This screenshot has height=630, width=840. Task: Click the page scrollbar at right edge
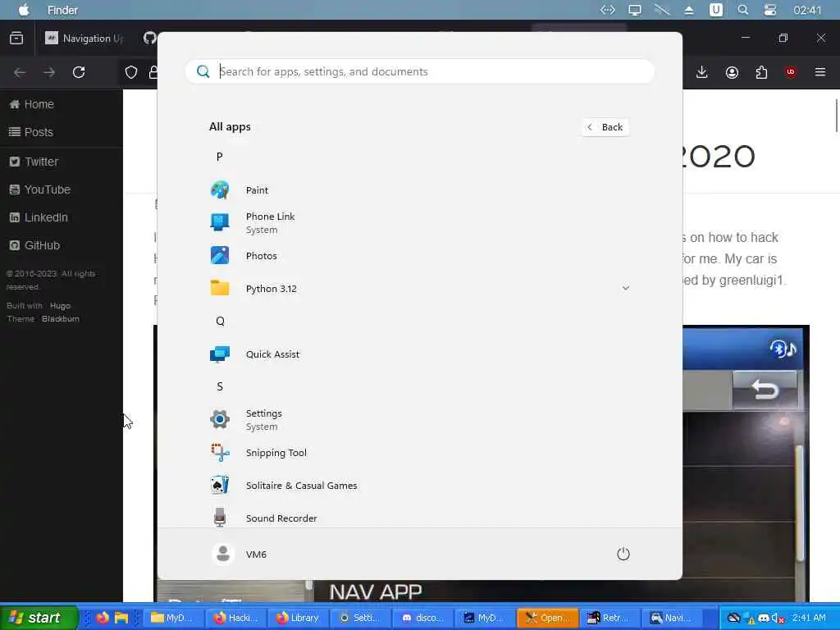click(x=836, y=115)
